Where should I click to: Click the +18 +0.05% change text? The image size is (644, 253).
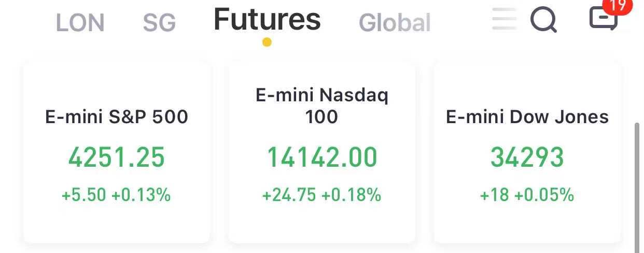click(x=527, y=195)
